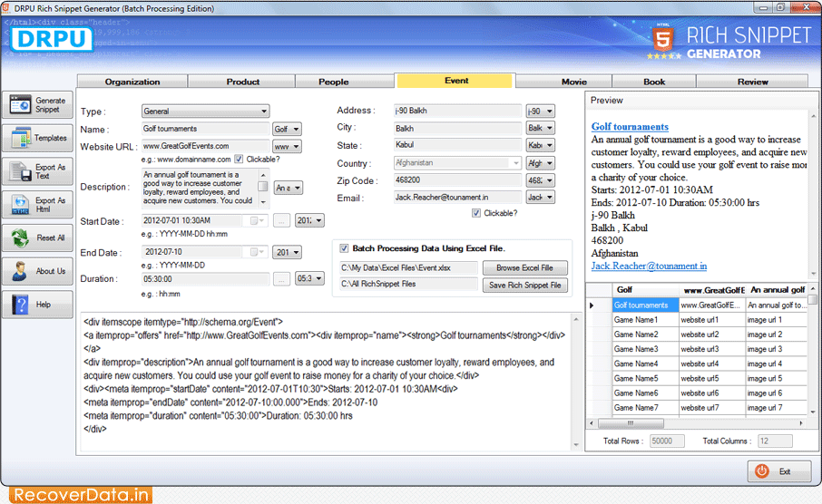Click the Exit power icon
The image size is (822, 504).
[x=762, y=471]
